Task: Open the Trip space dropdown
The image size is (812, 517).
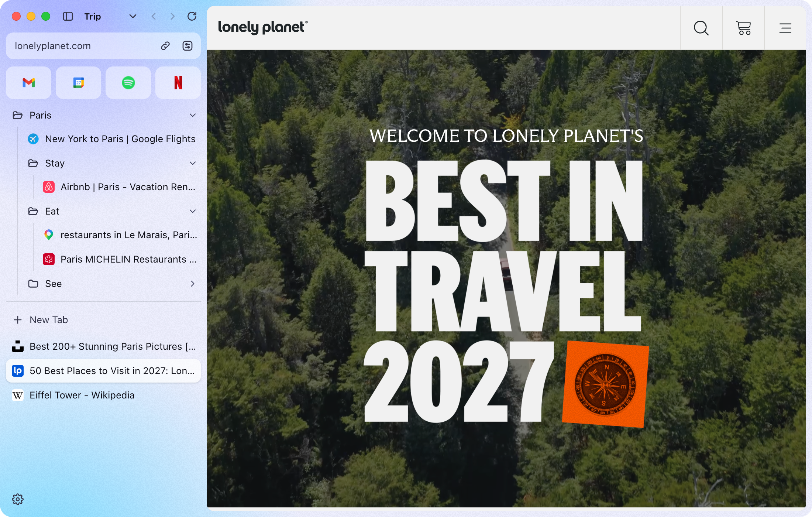Action: [x=133, y=16]
